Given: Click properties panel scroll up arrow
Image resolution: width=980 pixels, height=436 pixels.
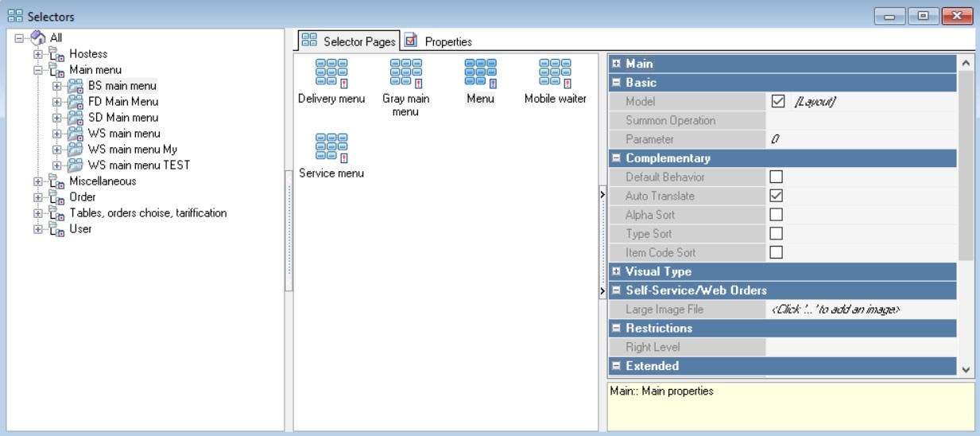Looking at the screenshot, I should 966,62.
